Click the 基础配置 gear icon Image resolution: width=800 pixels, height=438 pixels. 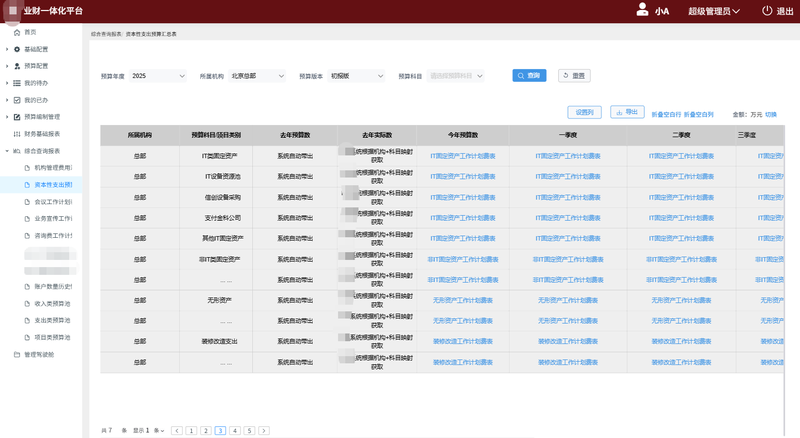coord(17,49)
